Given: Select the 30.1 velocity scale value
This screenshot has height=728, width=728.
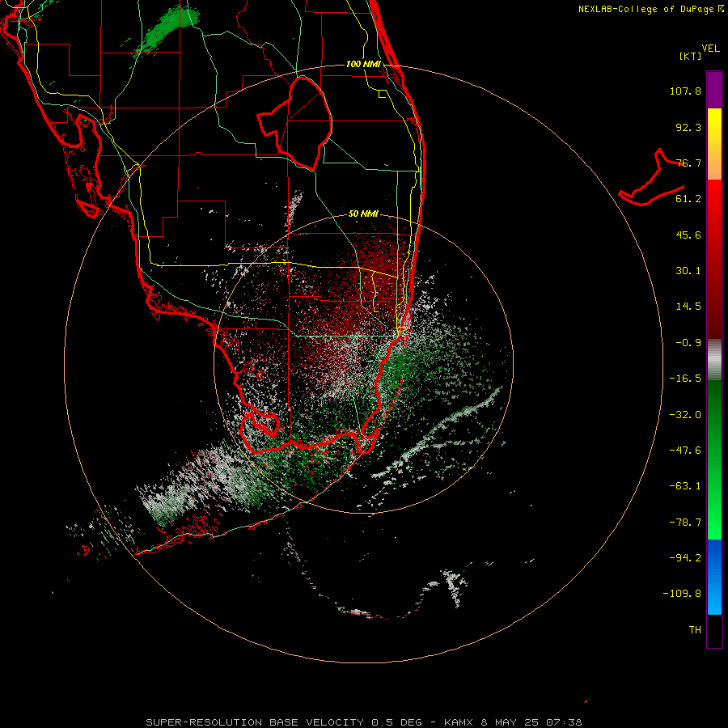Looking at the screenshot, I should pyautogui.click(x=688, y=271).
